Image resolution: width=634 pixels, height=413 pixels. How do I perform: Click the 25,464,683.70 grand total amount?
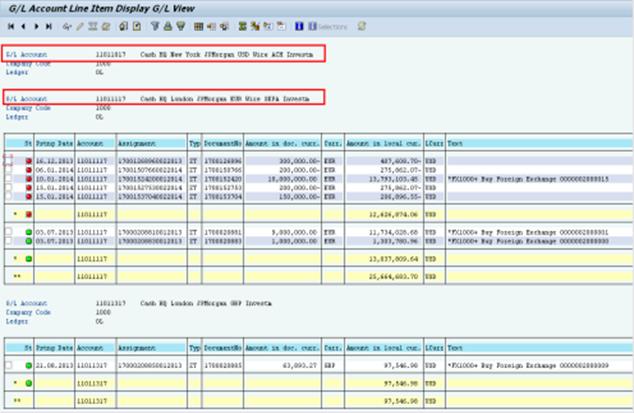click(x=393, y=277)
